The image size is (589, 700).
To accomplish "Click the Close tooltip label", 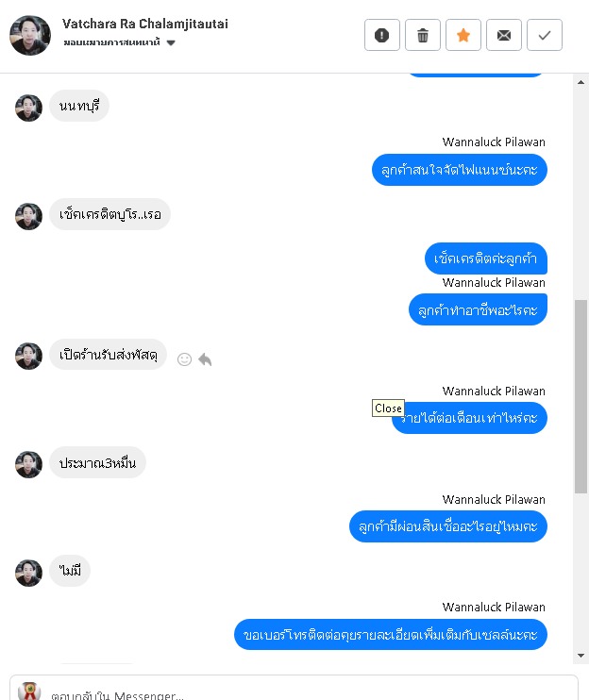I will click(388, 408).
